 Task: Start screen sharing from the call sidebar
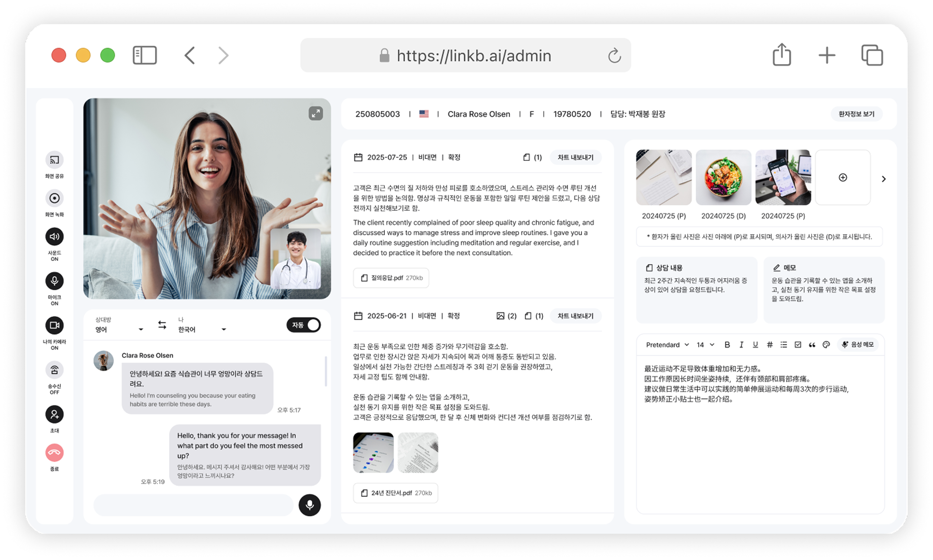click(x=54, y=160)
